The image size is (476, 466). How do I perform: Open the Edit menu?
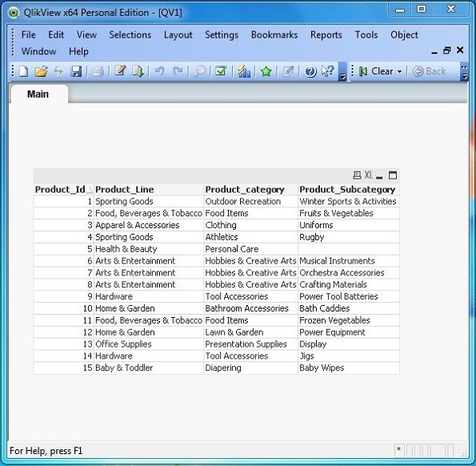point(56,34)
